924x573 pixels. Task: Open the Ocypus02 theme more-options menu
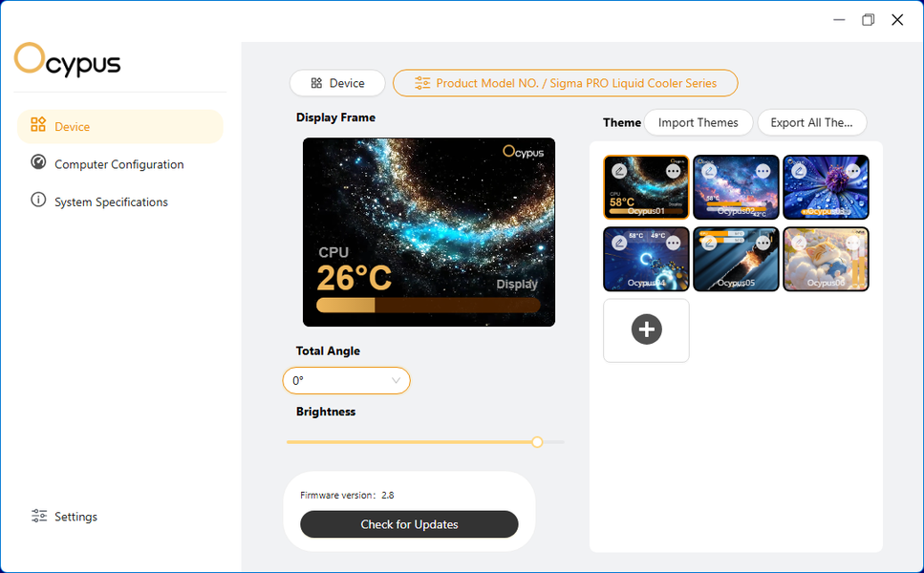[763, 171]
